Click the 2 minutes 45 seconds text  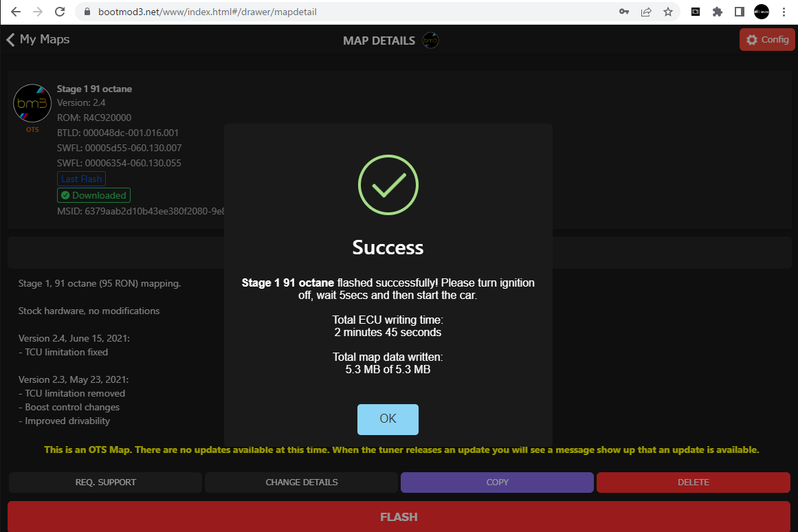[388, 333]
